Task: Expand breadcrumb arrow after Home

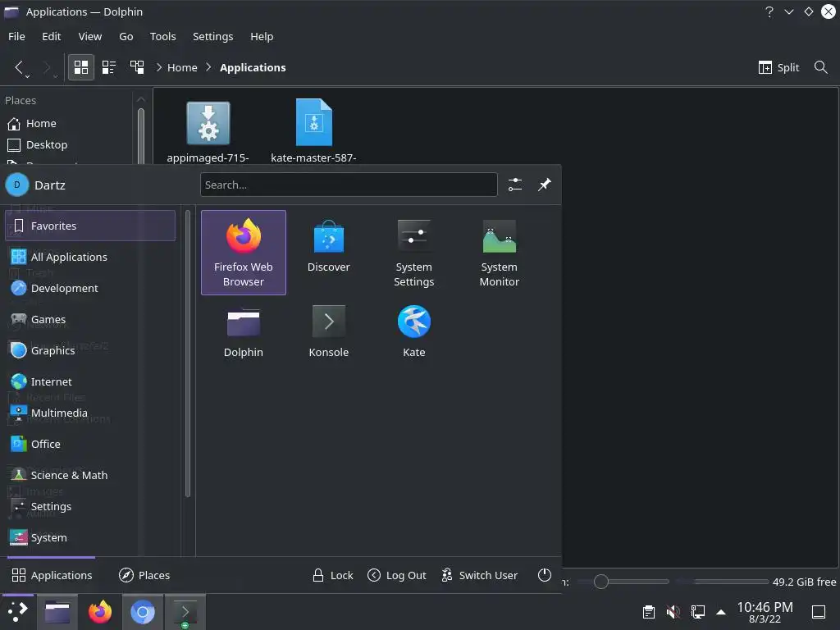Action: (209, 67)
